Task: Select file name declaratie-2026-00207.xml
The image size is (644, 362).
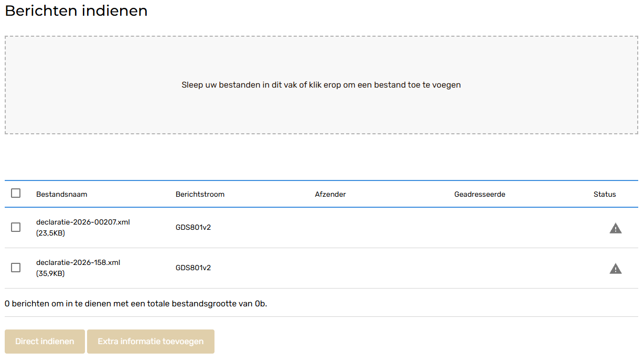Action: click(83, 222)
